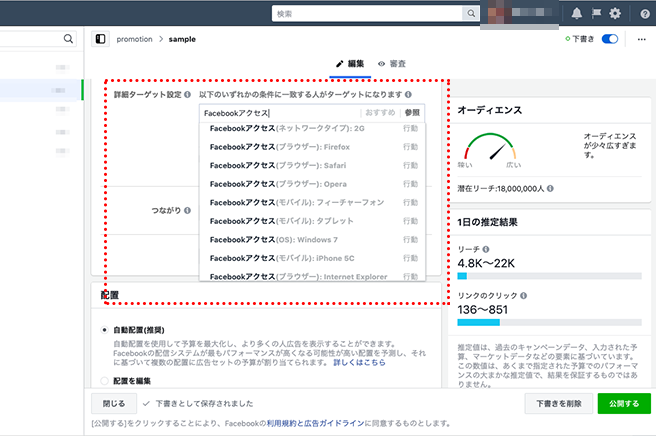The image size is (656, 436).
Task: Open the notifications bell
Action: pyautogui.click(x=577, y=13)
